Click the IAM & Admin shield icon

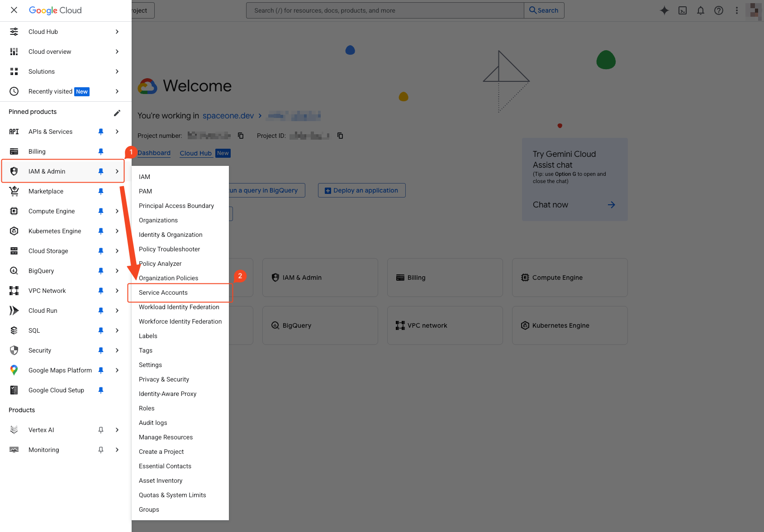point(14,171)
